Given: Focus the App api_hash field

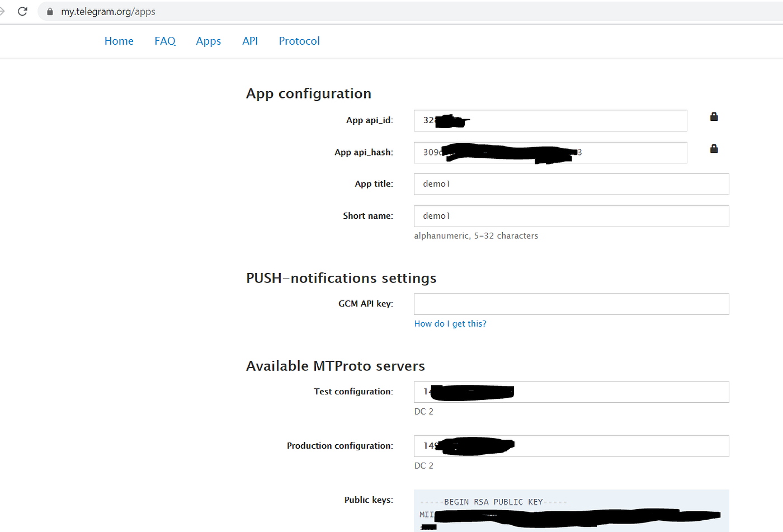Looking at the screenshot, I should (x=550, y=152).
